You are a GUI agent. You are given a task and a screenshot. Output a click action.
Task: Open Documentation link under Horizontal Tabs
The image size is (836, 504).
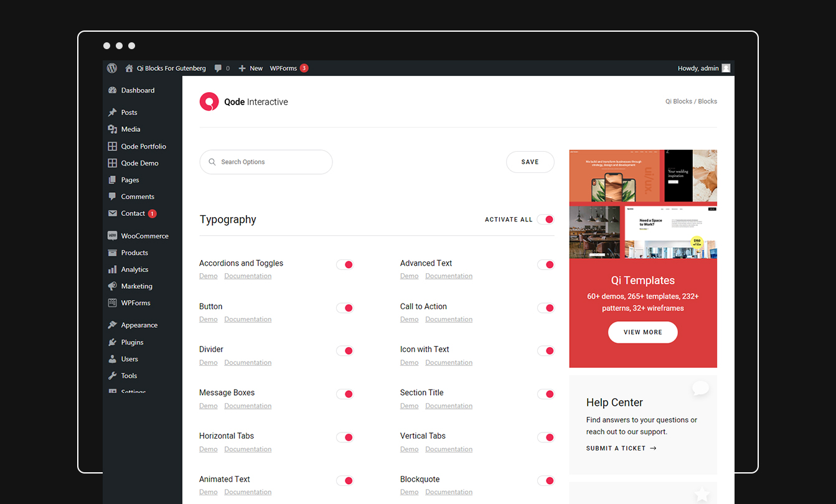tap(248, 449)
